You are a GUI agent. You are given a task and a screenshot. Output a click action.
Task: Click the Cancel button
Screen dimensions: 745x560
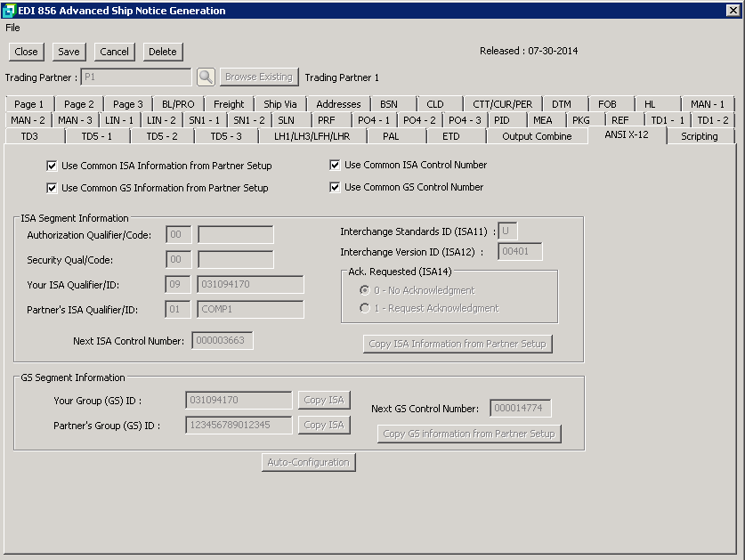pos(114,52)
